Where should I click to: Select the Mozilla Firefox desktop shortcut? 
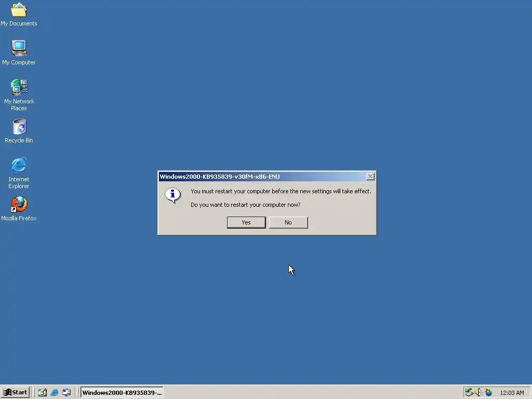pyautogui.click(x=19, y=209)
